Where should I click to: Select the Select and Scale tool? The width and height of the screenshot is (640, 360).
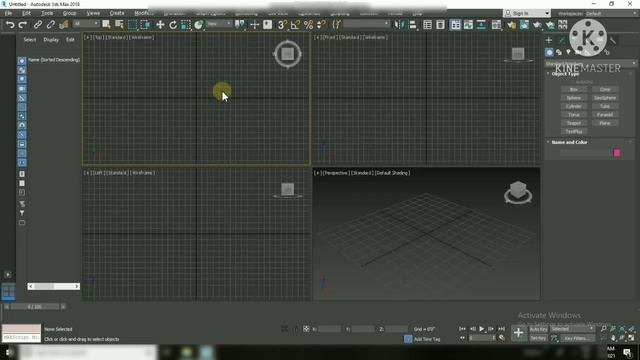(x=186, y=25)
